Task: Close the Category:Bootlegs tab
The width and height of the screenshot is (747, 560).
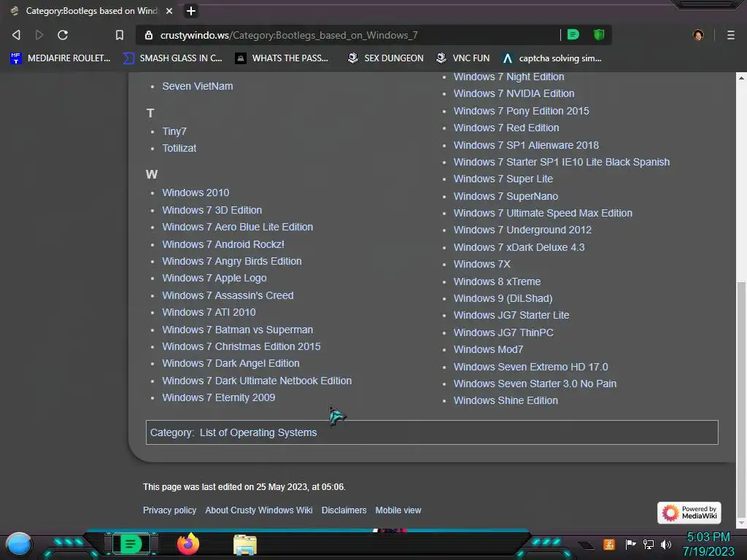Action: [169, 11]
